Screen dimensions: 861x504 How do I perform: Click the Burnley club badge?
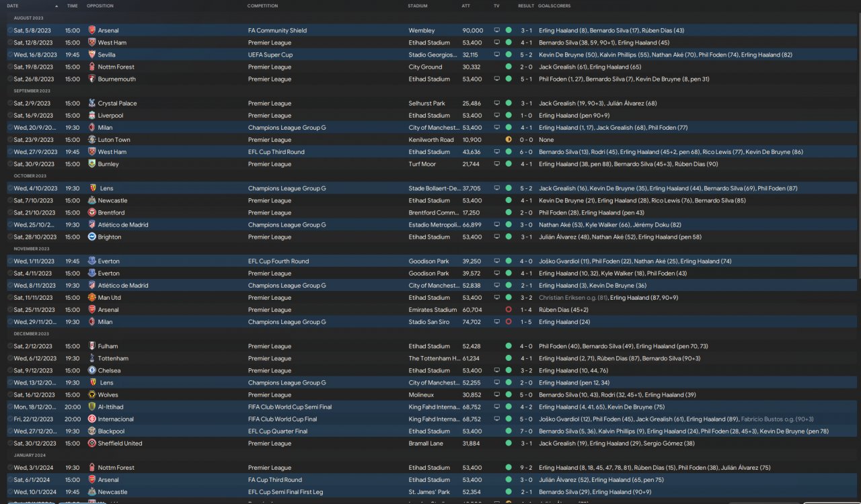click(x=92, y=164)
